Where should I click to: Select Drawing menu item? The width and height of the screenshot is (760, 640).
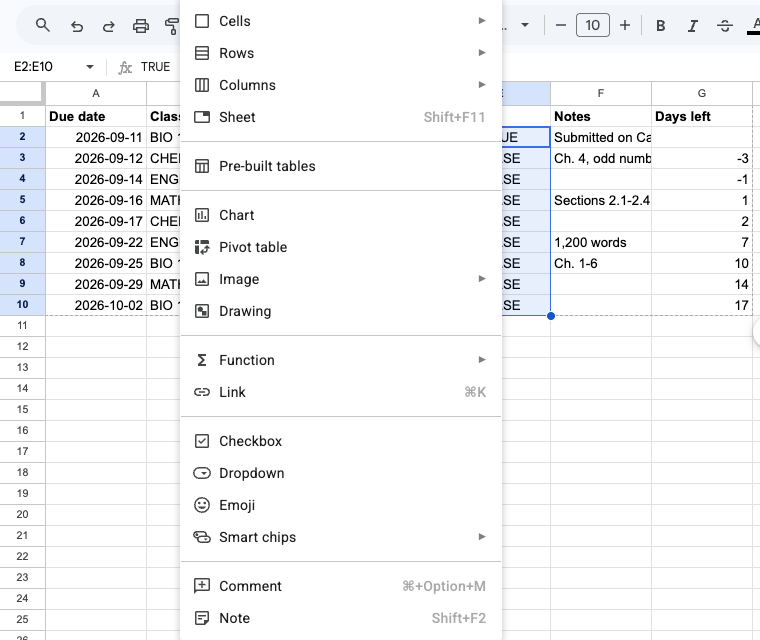341,311
